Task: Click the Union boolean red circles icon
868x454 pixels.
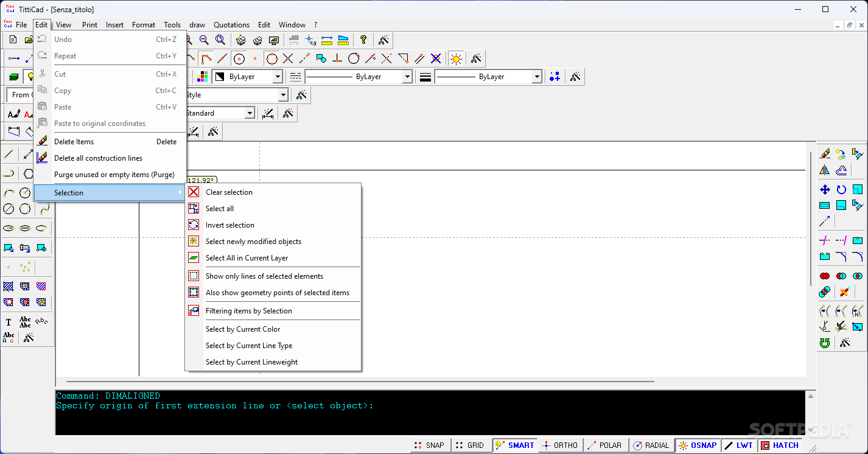Action: coord(825,276)
